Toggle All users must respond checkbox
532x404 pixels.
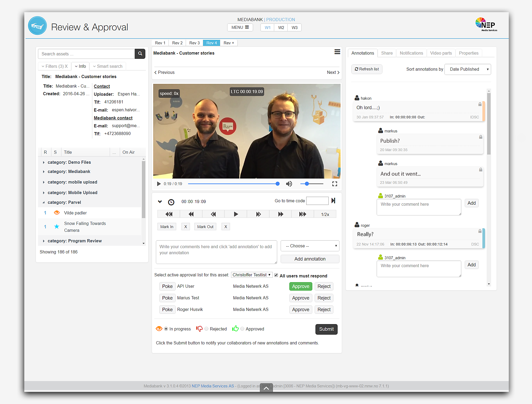[x=276, y=275]
